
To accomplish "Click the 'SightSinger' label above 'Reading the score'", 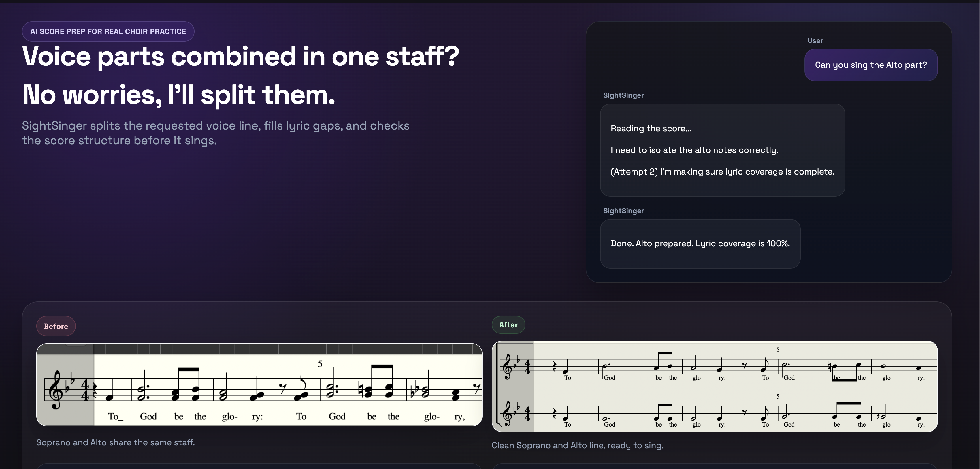I will [x=623, y=95].
